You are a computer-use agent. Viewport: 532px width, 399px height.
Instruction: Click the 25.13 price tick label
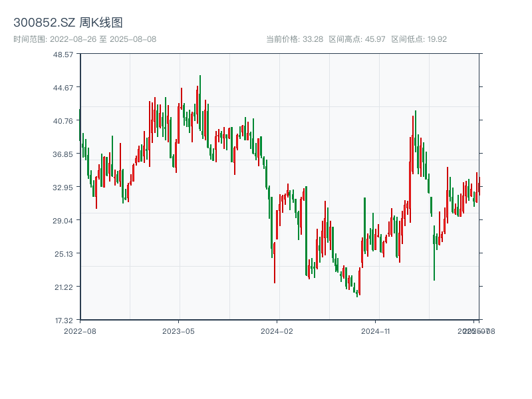(63, 253)
